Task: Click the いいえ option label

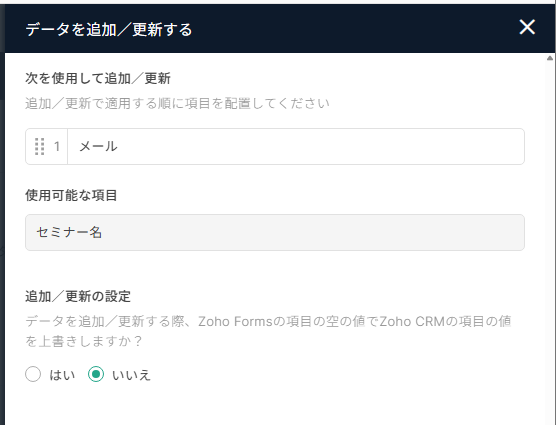Action: point(131,375)
